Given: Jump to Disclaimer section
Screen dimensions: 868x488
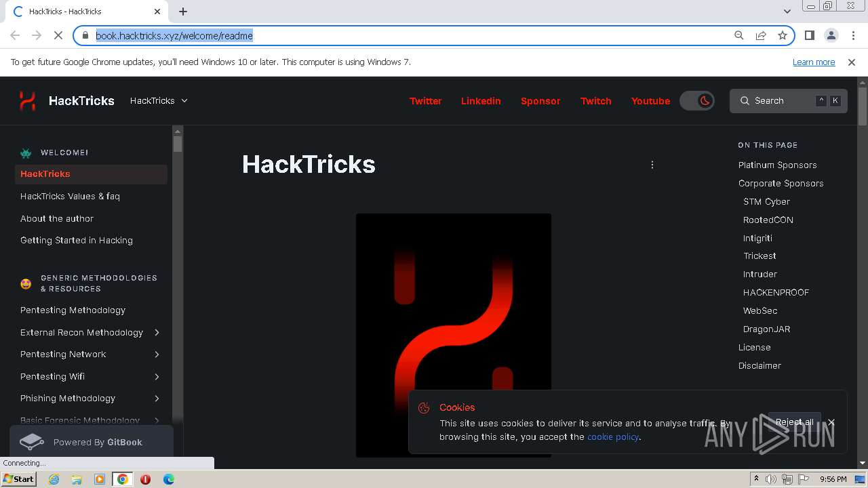Looking at the screenshot, I should [759, 365].
